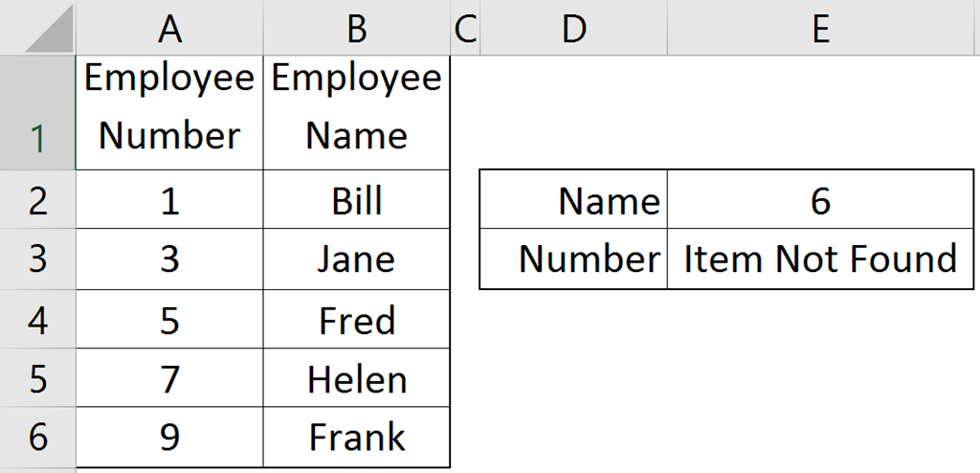
Task: Click the cell with Helen
Action: tap(356, 379)
